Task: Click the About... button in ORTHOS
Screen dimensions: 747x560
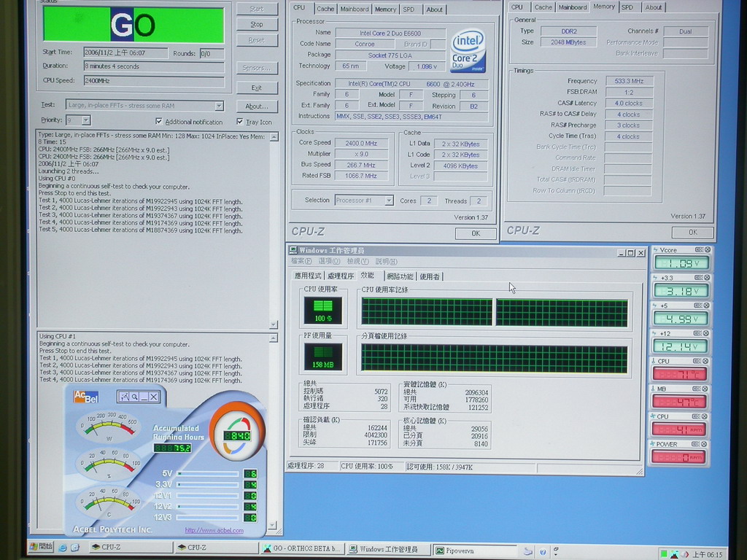Action: [x=258, y=106]
